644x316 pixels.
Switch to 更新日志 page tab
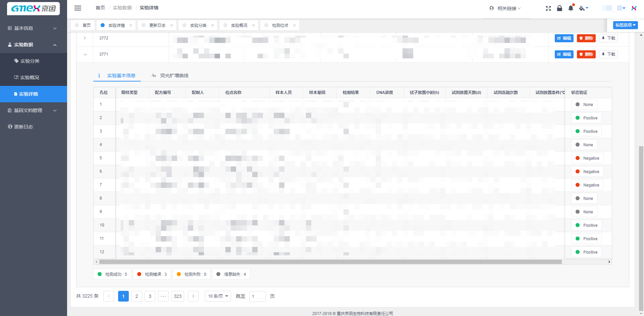click(x=157, y=25)
